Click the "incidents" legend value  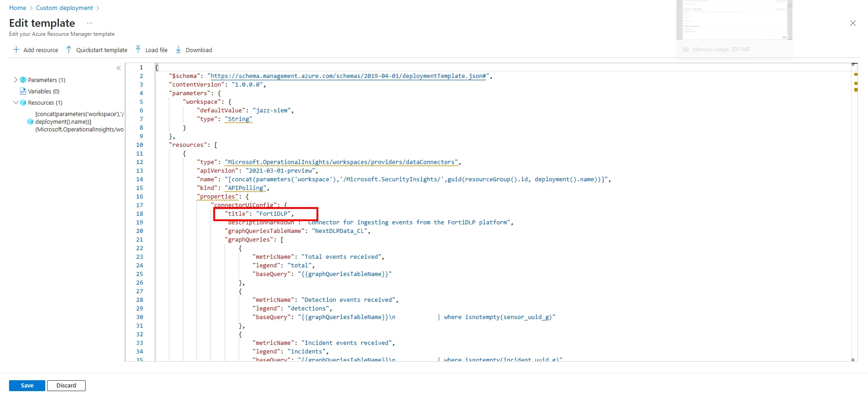[x=307, y=351]
